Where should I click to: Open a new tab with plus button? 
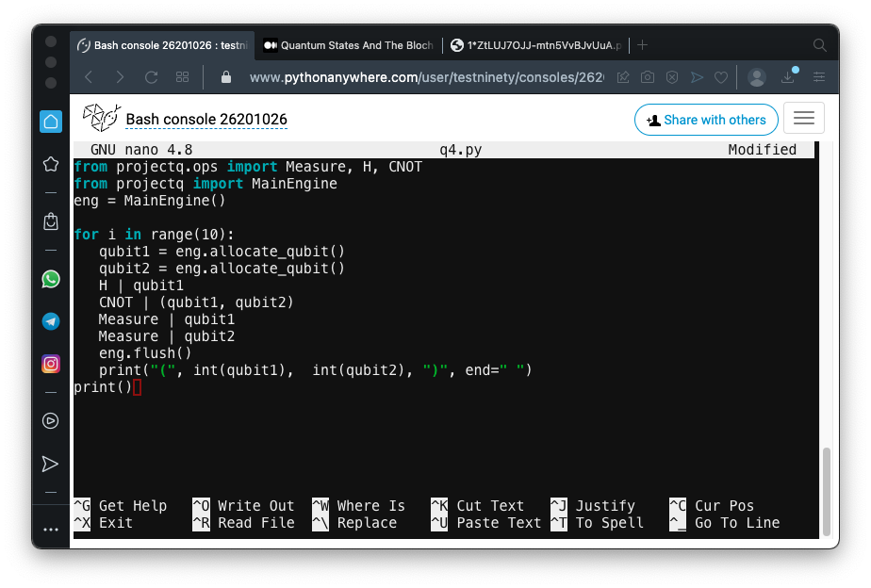click(x=643, y=45)
